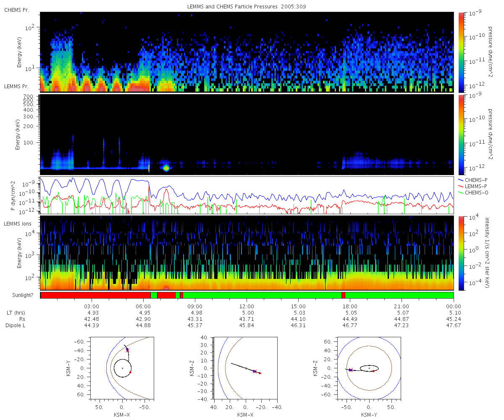Select the LT value 5.00

(x=248, y=312)
